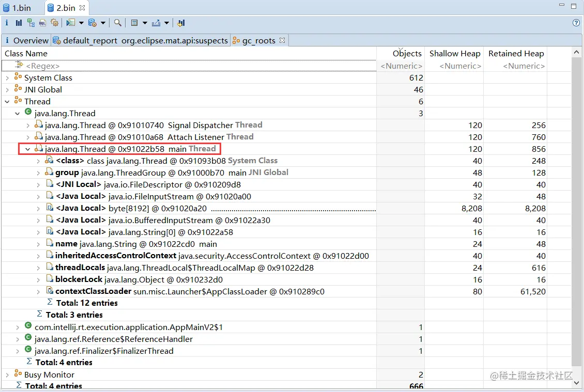
Task: Click the Help question mark icon
Action: [x=576, y=23]
